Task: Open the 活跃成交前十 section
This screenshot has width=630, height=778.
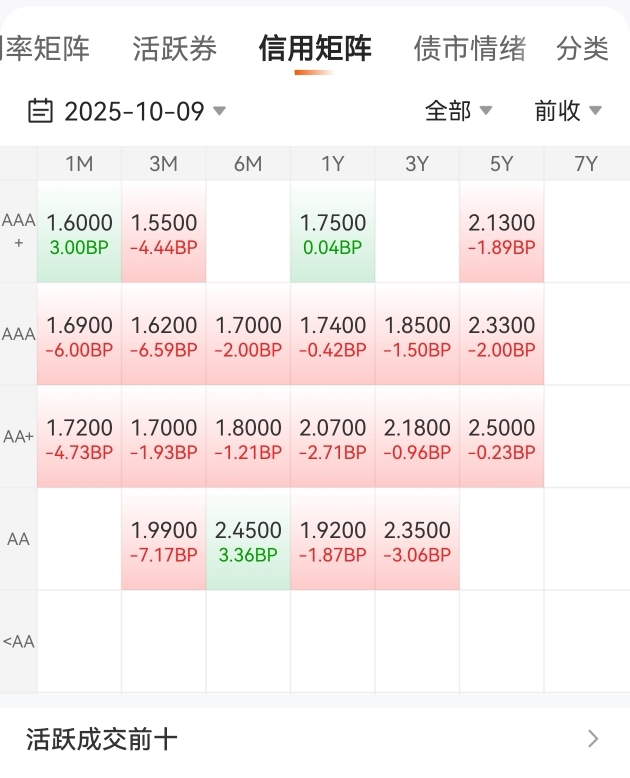Action: click(x=102, y=739)
